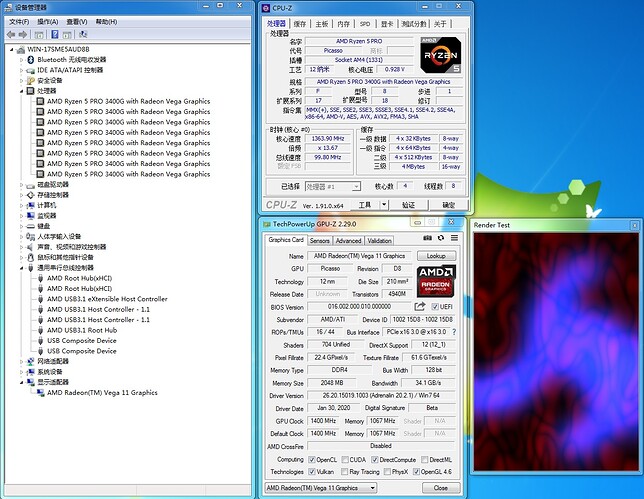Screen dimensions: 644x499
Task: Select the 存储控制器 category
Action: (53, 195)
